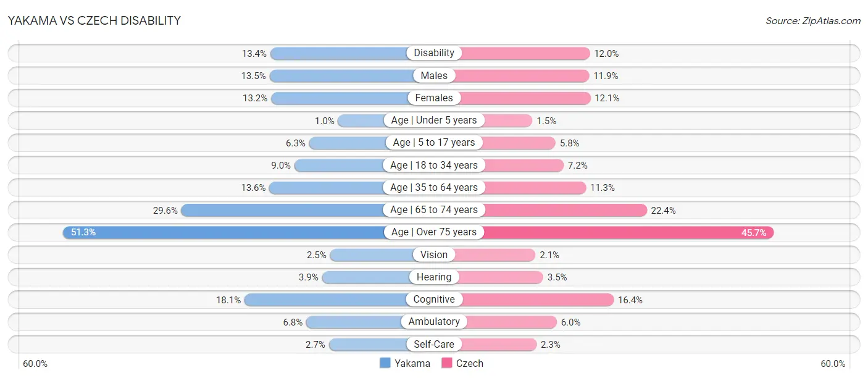Open the ZipAtlas.com source link

click(813, 20)
